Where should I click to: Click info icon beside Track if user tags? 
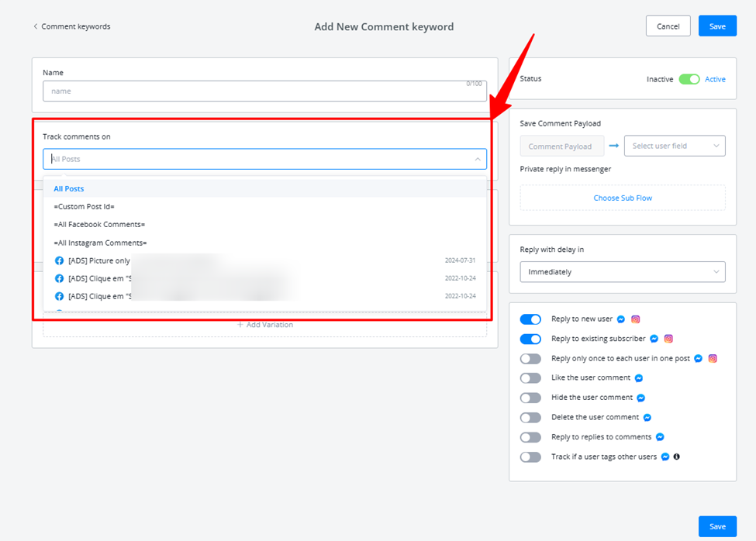[677, 457]
